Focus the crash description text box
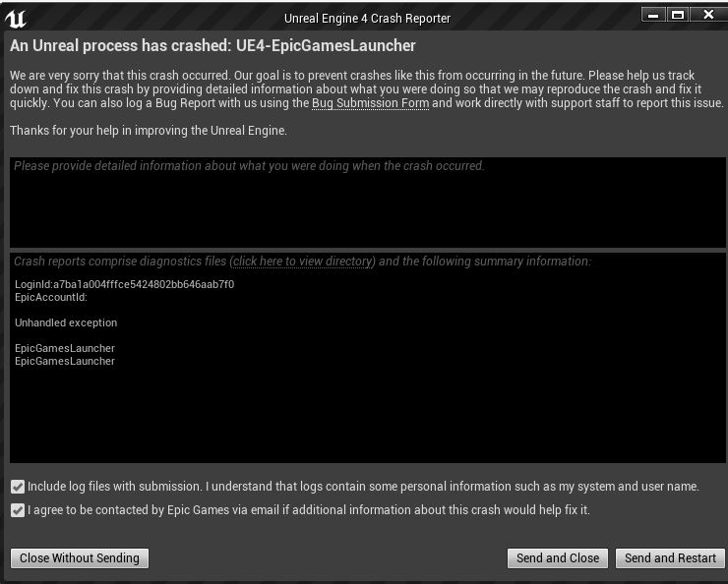Viewport: 728px width, 584px height. (367, 203)
